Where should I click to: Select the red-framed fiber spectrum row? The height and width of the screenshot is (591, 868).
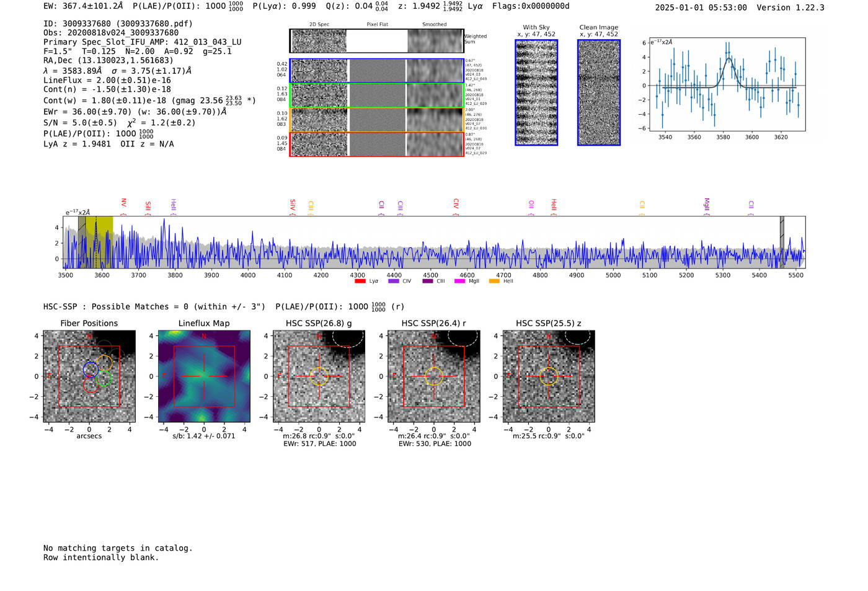click(376, 144)
